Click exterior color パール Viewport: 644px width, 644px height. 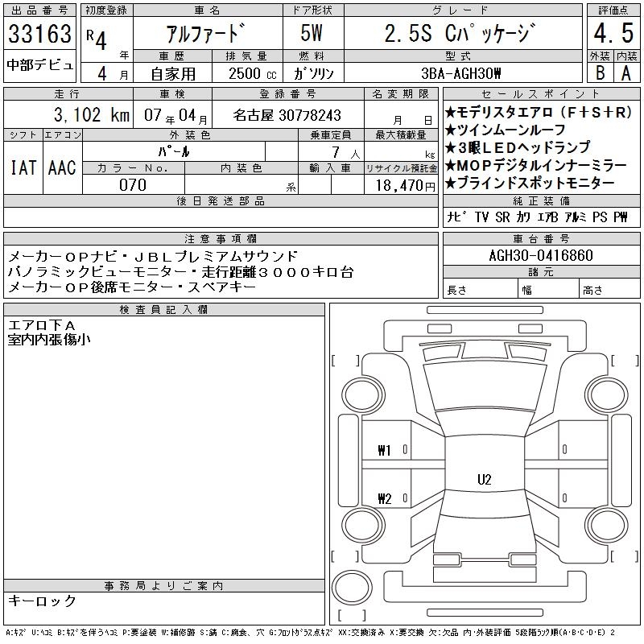tap(174, 151)
